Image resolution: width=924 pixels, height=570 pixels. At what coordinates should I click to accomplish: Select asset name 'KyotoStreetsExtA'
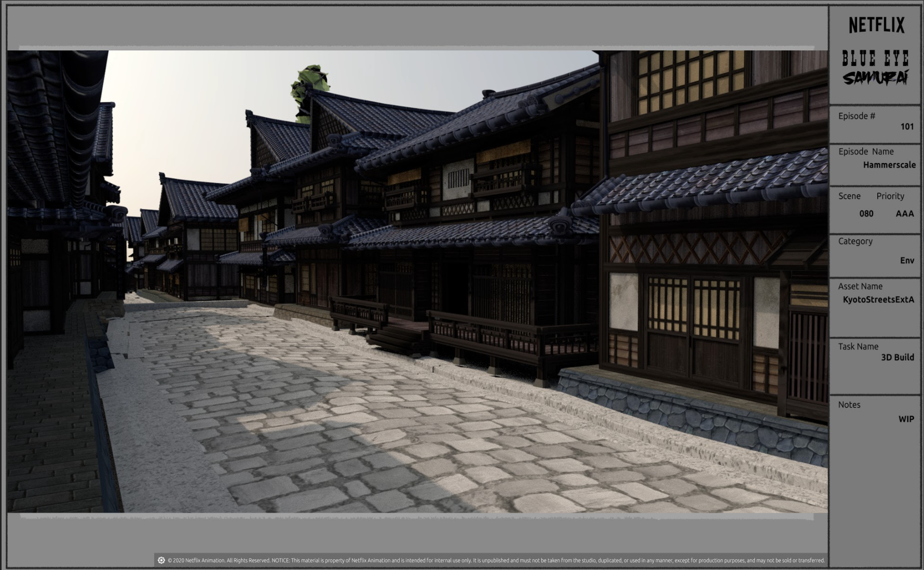878,300
